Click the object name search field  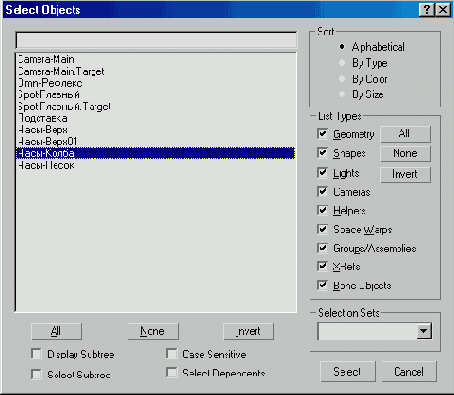pyautogui.click(x=156, y=41)
